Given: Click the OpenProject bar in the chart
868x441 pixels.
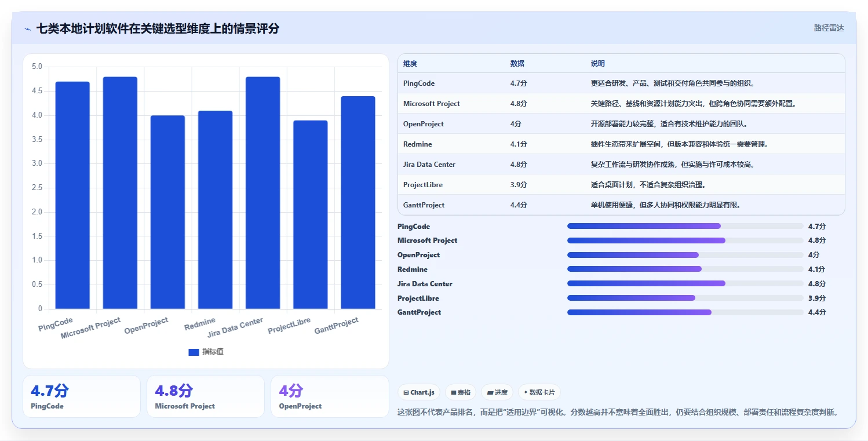Looking at the screenshot, I should 167,212.
